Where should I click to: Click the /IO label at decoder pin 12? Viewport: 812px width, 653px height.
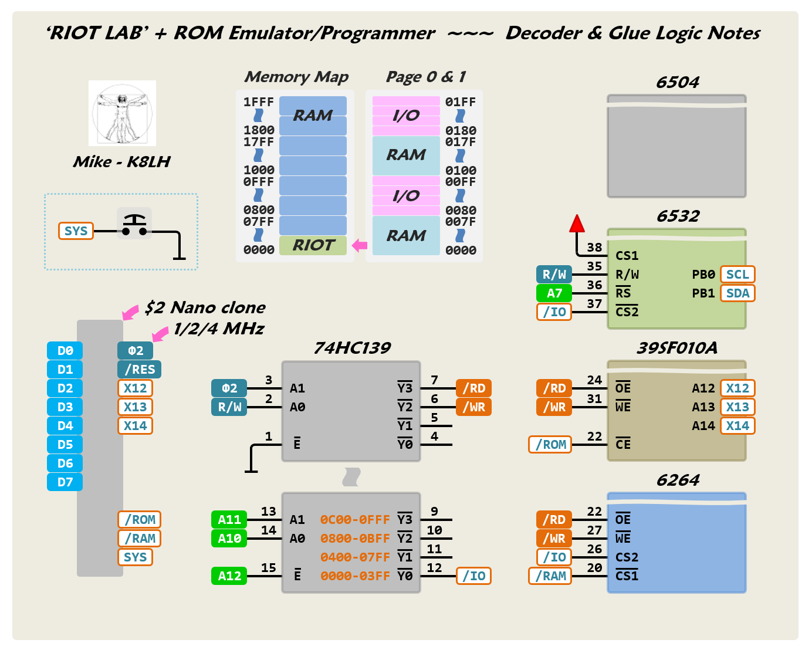473,576
